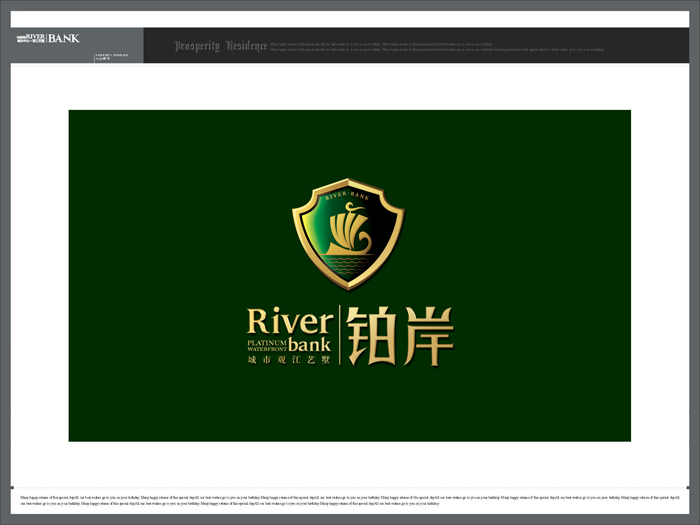Click the gold word River
This screenshot has width=700, height=525.
point(288,322)
